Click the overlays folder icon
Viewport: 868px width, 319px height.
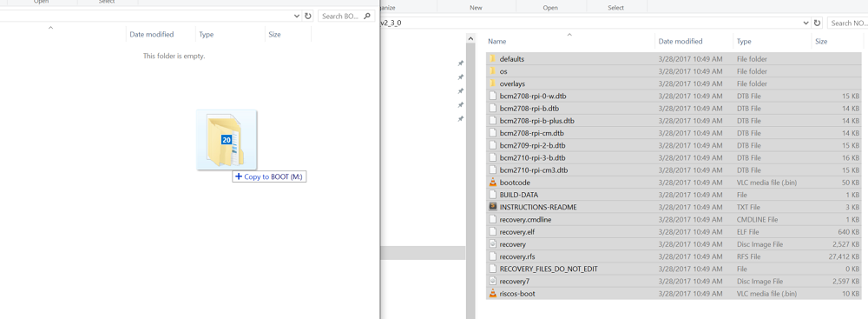492,83
